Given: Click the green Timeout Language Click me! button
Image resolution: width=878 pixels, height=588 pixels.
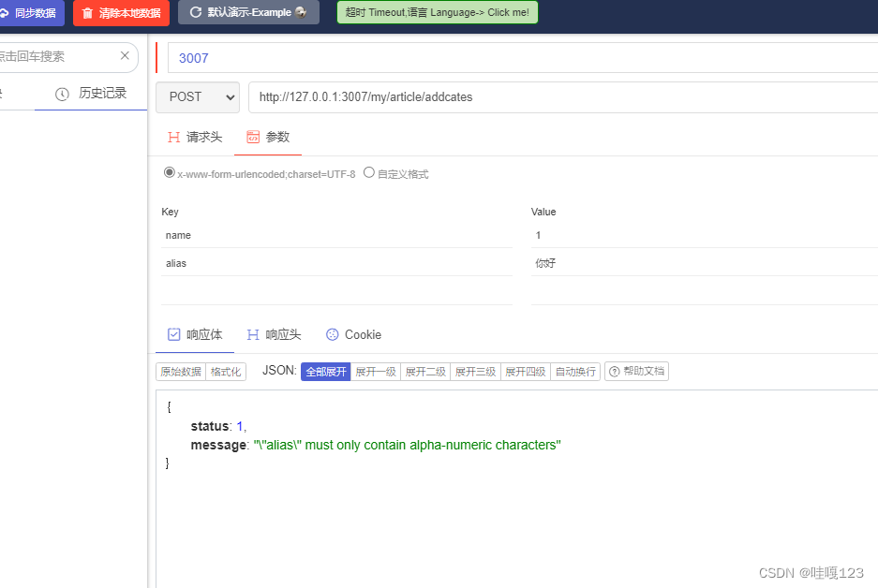Looking at the screenshot, I should (x=437, y=12).
